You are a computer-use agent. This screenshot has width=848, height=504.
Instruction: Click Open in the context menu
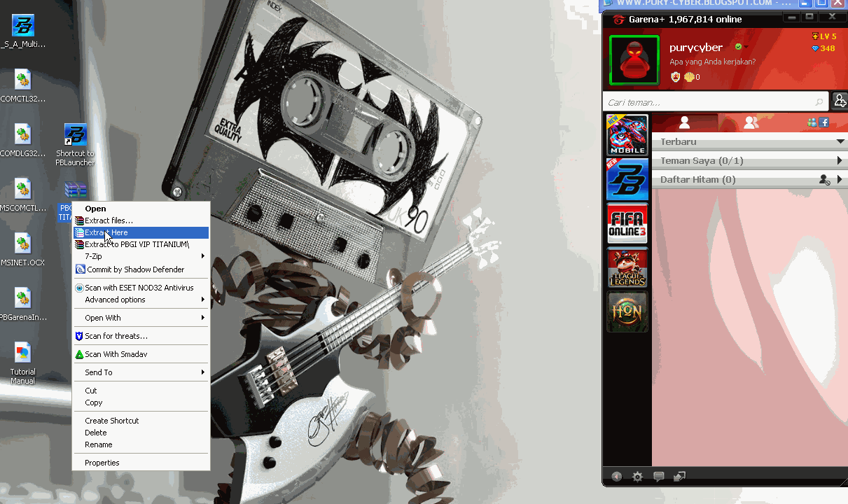pyautogui.click(x=141, y=209)
